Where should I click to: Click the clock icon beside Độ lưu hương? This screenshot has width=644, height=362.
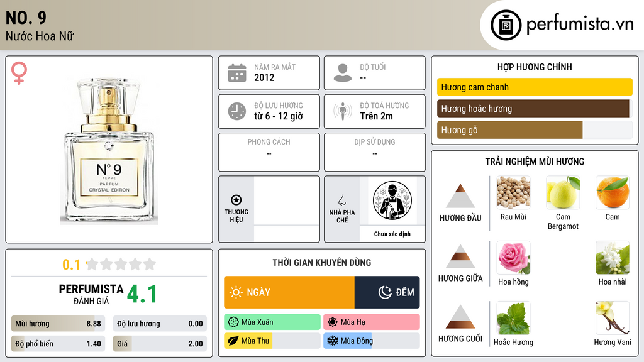click(x=237, y=111)
